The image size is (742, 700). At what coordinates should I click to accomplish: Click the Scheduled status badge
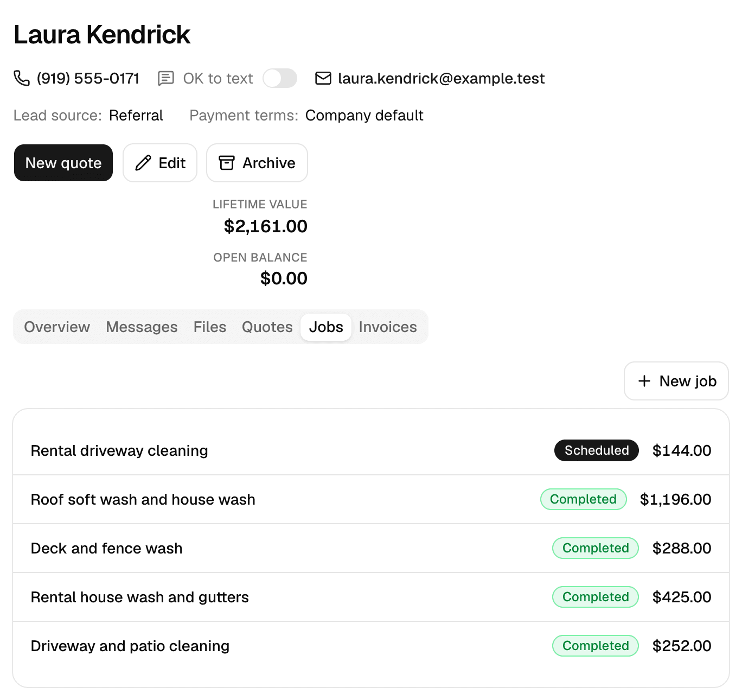(597, 450)
